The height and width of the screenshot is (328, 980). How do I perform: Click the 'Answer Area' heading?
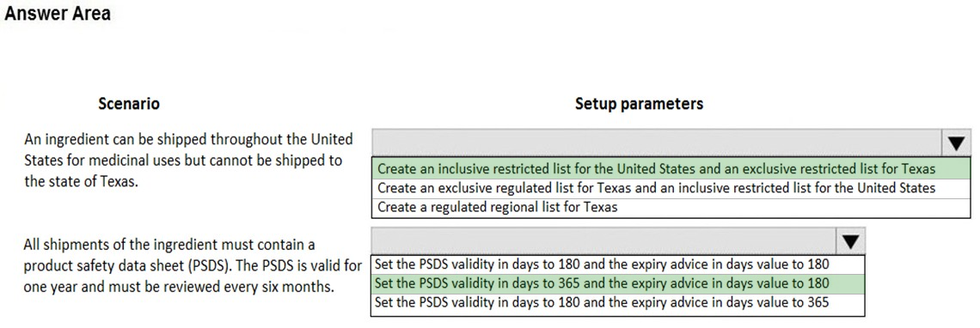pyautogui.click(x=58, y=13)
